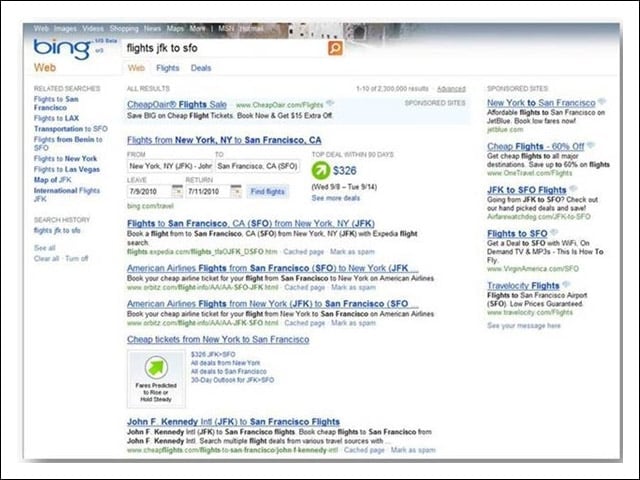Click the Fares Predicted to Rise thumbnail
Screen dimensions: 640x480
156,379
